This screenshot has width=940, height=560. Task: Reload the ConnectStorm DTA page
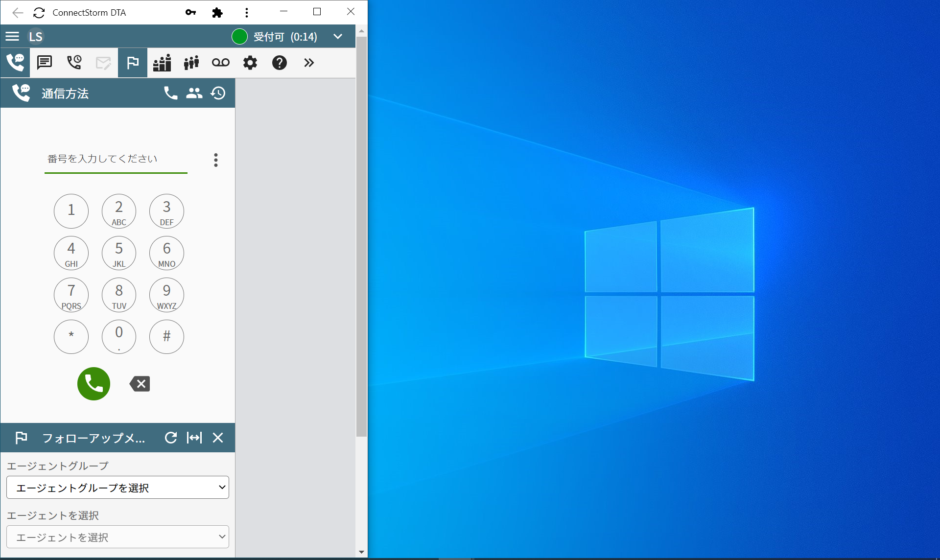[x=39, y=13]
